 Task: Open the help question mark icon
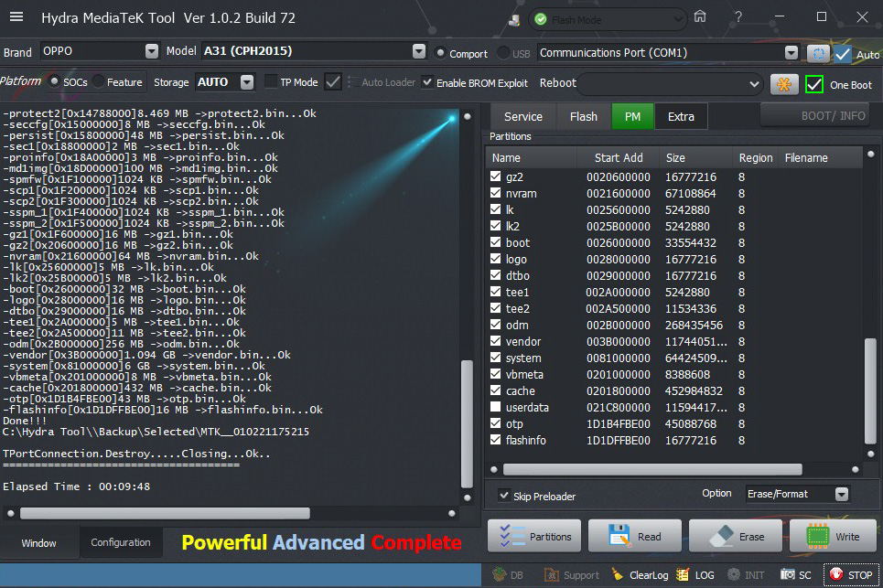point(738,17)
